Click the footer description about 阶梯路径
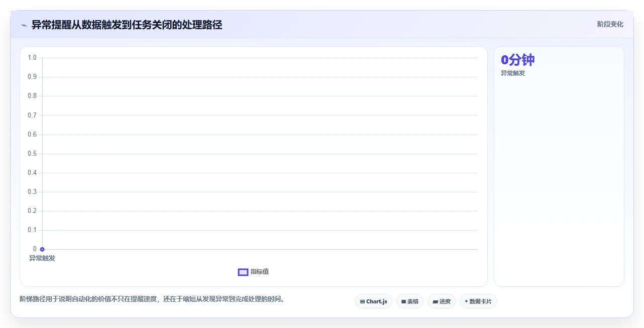Image resolution: width=644 pixels, height=328 pixels. coord(152,299)
